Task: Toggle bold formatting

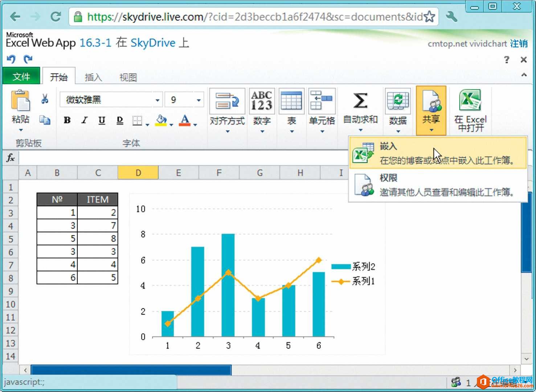Action: tap(67, 120)
